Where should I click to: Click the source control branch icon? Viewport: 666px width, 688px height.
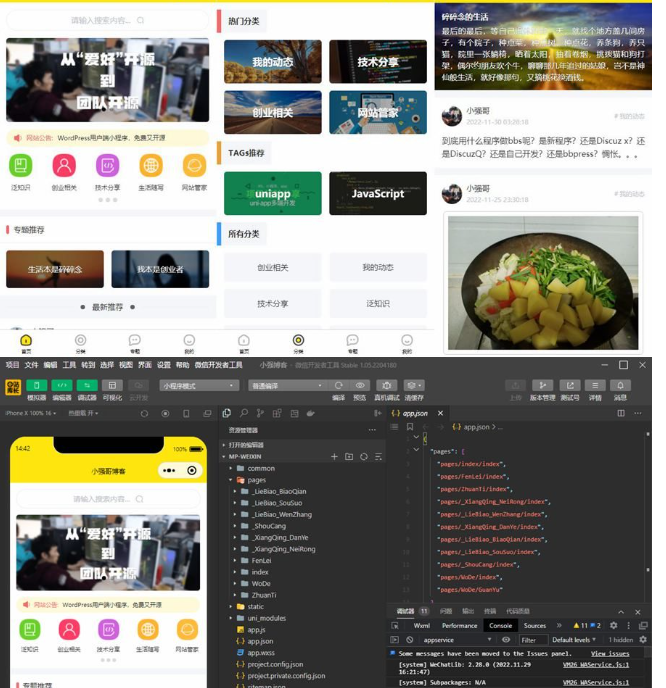260,413
